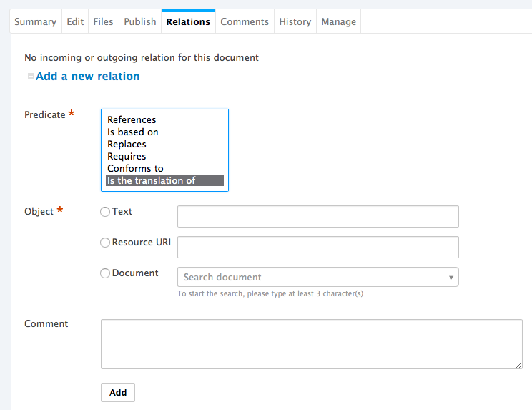Click inside the Comment text area
Image resolution: width=532 pixels, height=410 pixels.
(312, 344)
